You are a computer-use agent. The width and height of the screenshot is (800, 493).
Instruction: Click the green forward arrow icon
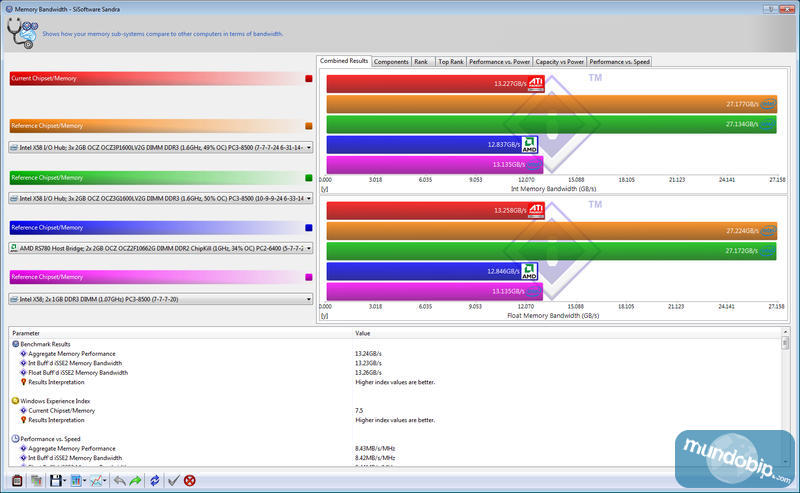pos(135,480)
